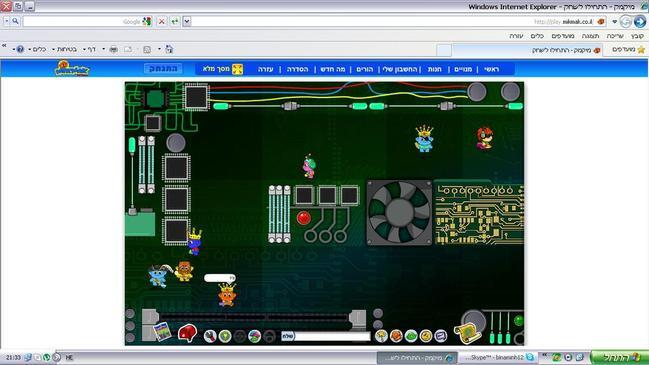Viewport: 649px width, 365px height.
Task: Click the red boxing glove icon
Action: tap(187, 333)
